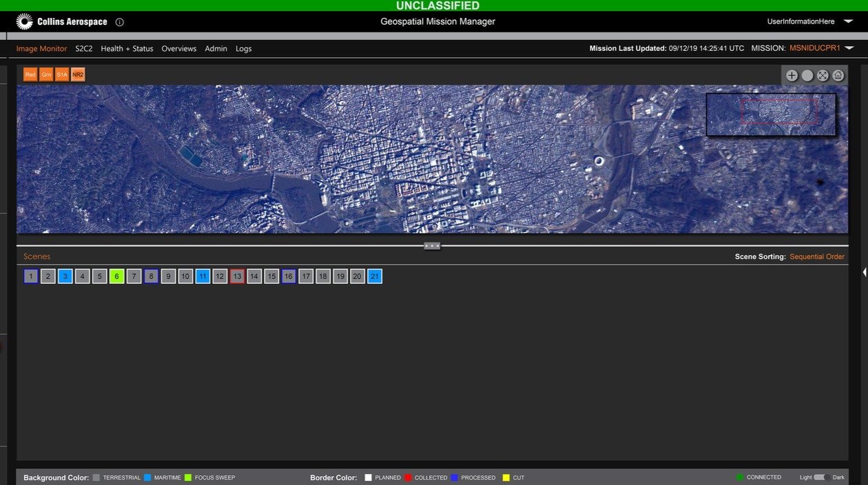Click the UserInformationHere link

pos(801,21)
